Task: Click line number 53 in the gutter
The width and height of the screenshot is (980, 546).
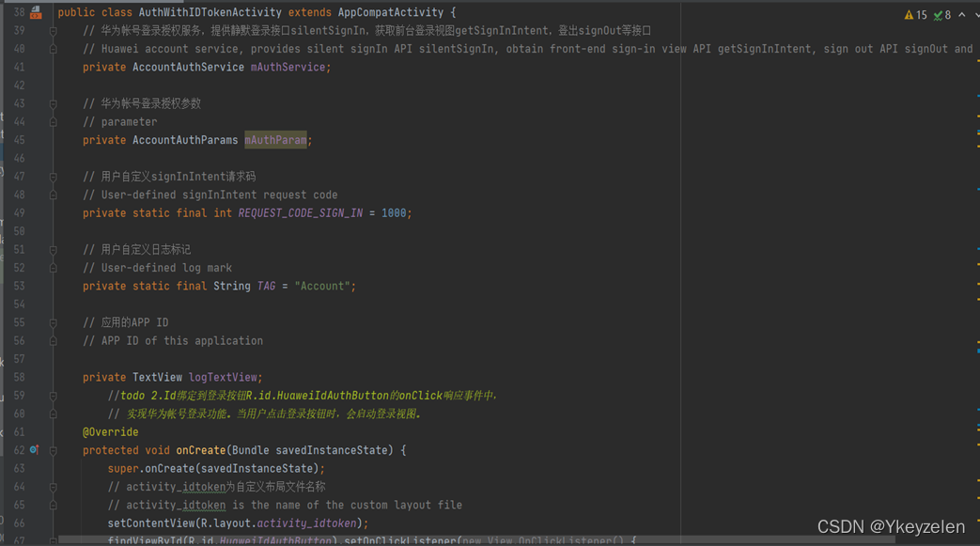Action: point(19,286)
